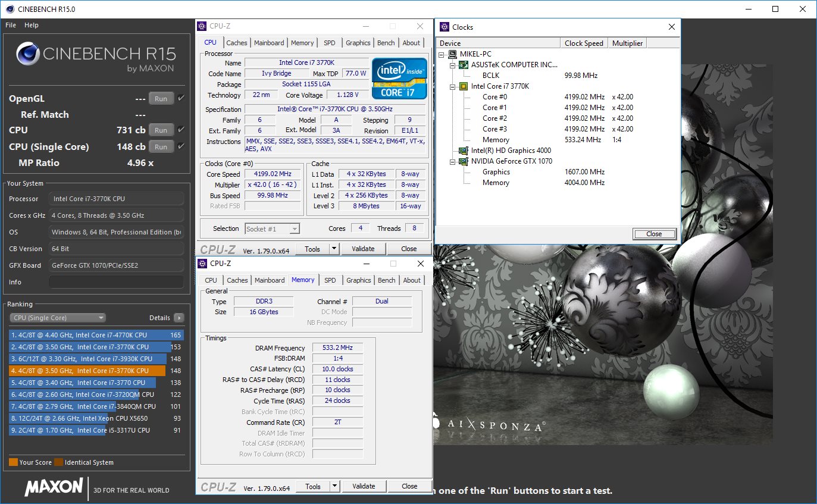The image size is (817, 504).
Task: Click the CPU-Z icon in the lower CPU-Z title bar
Action: click(203, 264)
